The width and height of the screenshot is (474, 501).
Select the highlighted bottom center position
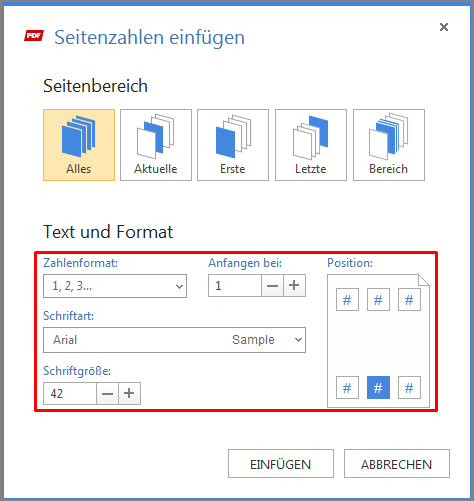pos(378,388)
